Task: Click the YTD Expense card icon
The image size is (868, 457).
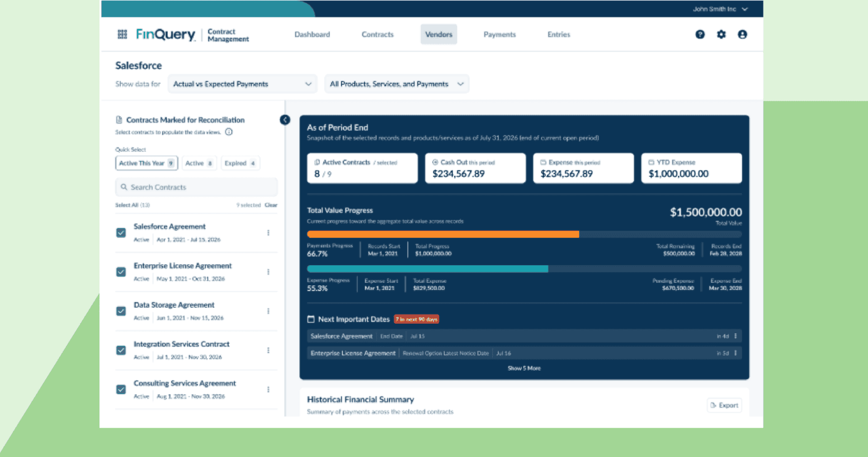Action: (651, 162)
